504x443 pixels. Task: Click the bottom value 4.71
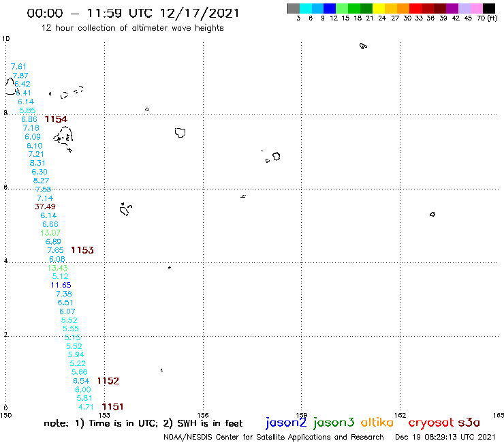[86, 407]
